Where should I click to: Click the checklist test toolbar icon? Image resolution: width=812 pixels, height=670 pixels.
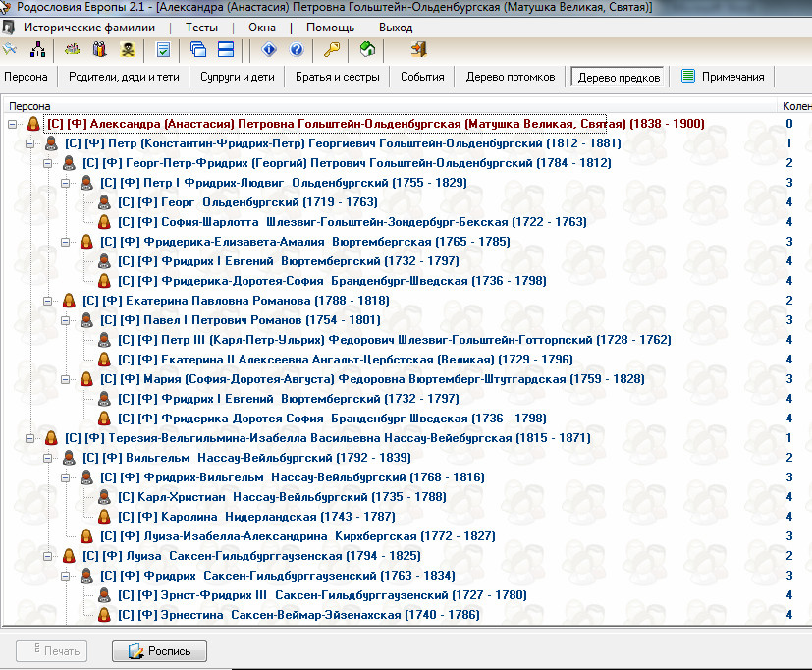click(x=163, y=50)
